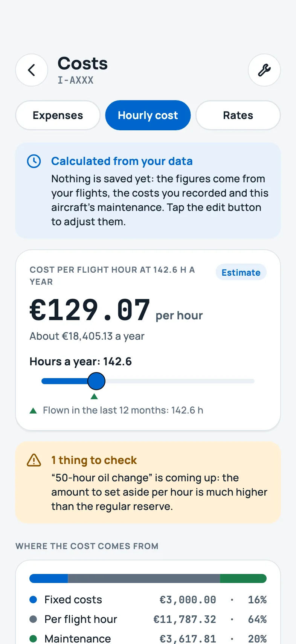This screenshot has height=644, width=296.
Task: Tap the green triangle marker under the slider
Action: click(94, 397)
